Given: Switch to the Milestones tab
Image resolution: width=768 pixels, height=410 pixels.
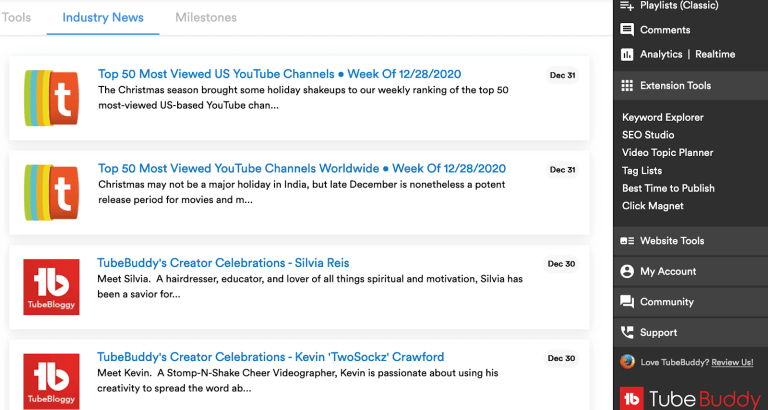Looking at the screenshot, I should click(x=206, y=18).
